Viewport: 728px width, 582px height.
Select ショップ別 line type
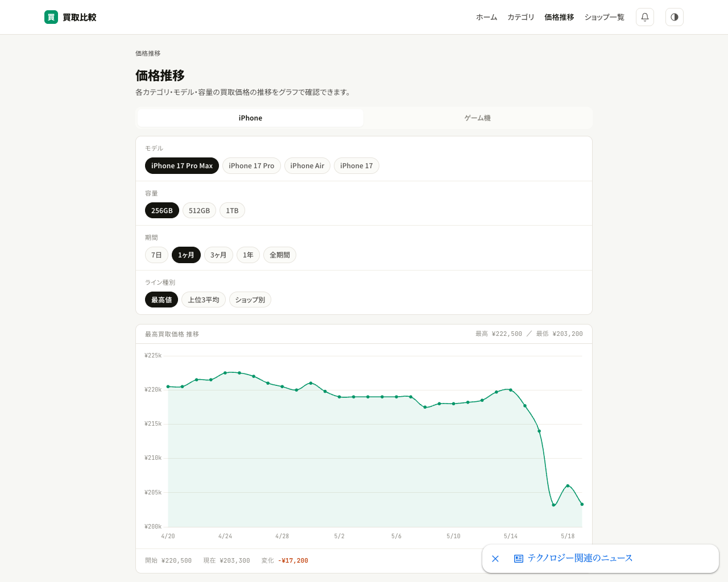pyautogui.click(x=250, y=300)
